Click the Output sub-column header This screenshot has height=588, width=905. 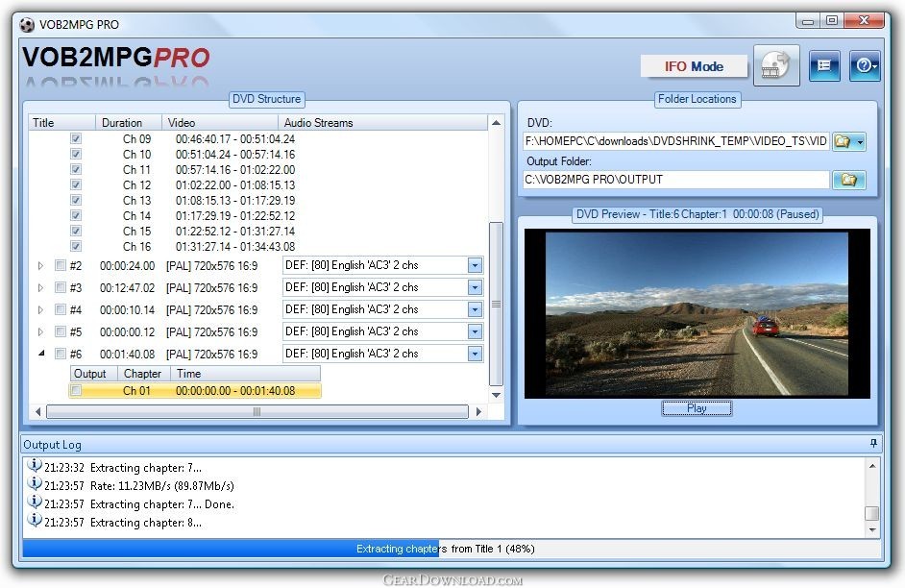(x=93, y=374)
